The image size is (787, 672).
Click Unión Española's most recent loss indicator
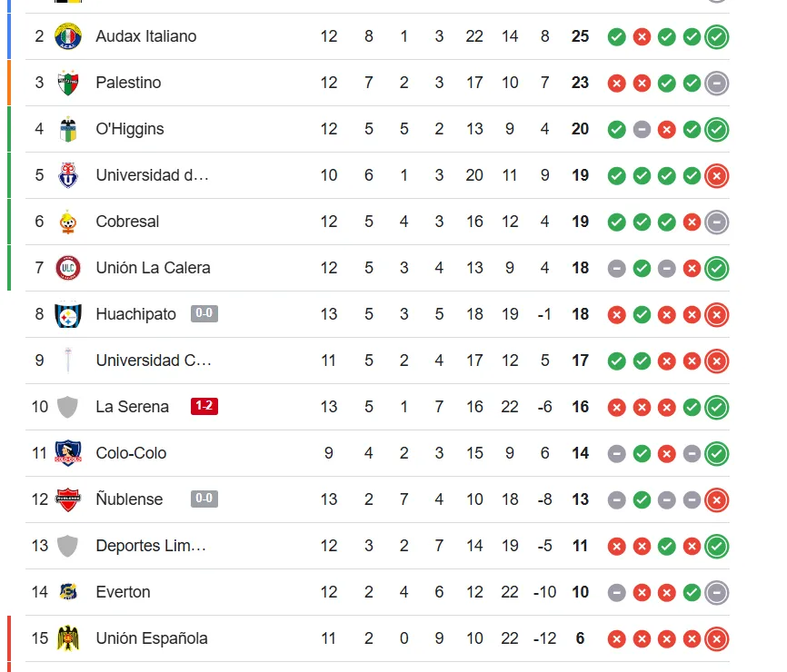pos(717,639)
